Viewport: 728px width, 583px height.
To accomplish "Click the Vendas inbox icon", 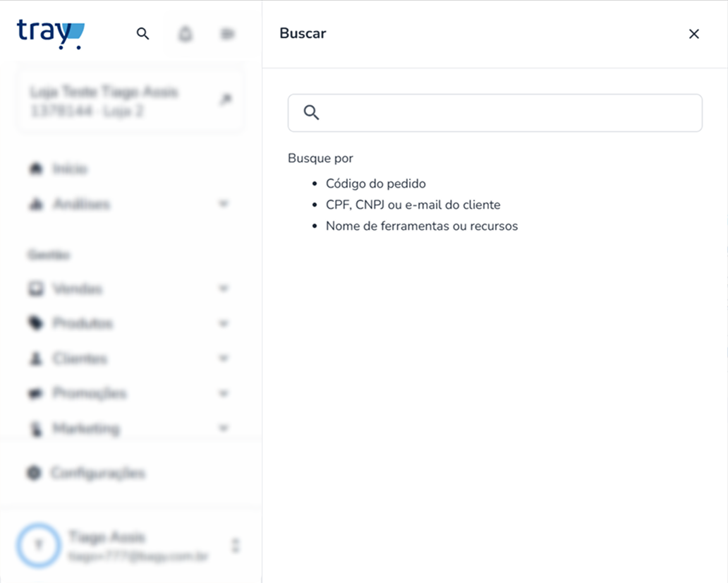I will [x=36, y=289].
